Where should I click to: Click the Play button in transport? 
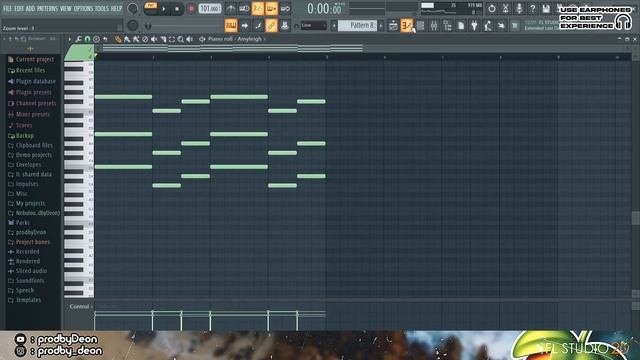click(x=164, y=9)
